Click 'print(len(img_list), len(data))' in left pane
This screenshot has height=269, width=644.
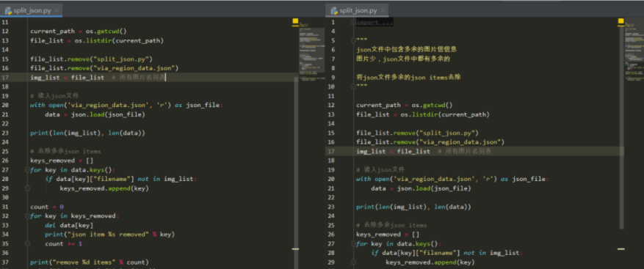tap(87, 133)
